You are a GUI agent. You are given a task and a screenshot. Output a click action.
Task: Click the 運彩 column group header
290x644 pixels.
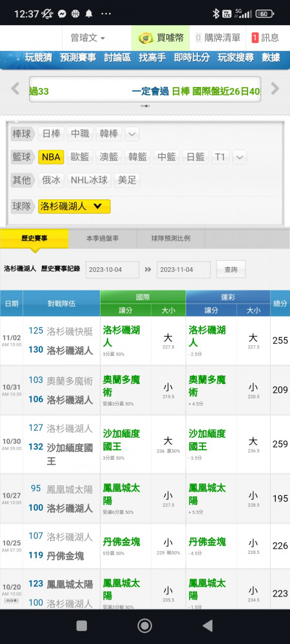pos(228,297)
